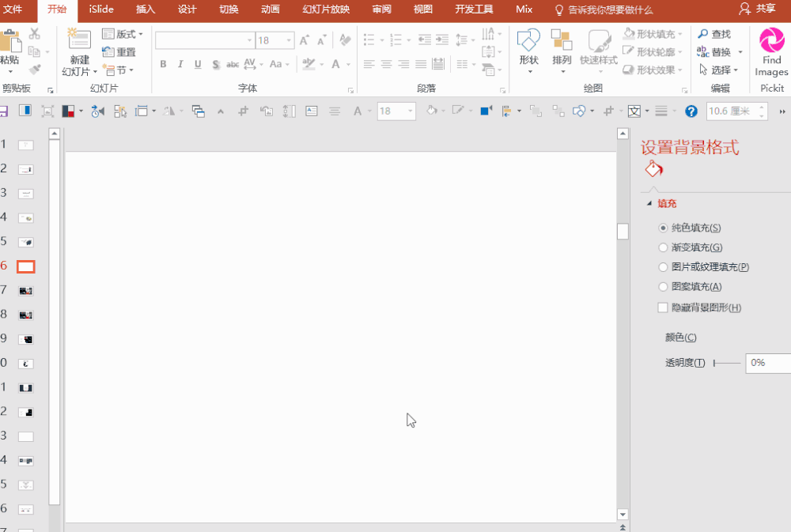
Task: Switch to the 插入 (Insert) ribbon tab
Action: point(146,9)
